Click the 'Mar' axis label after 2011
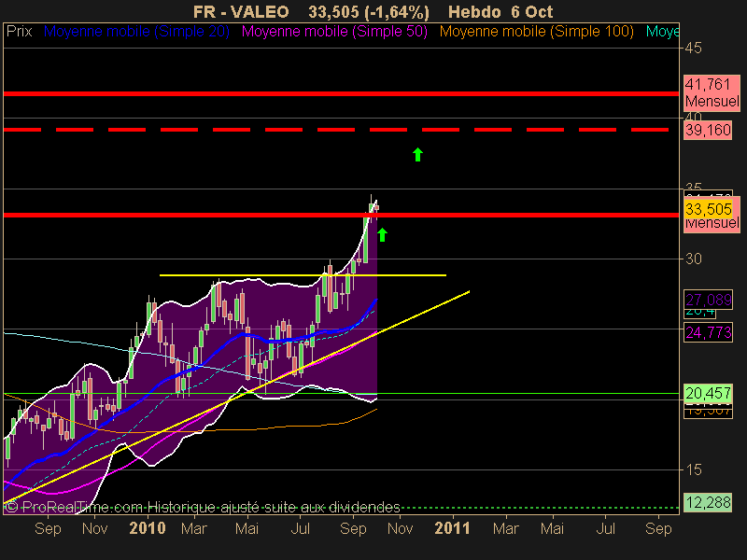 tap(505, 528)
